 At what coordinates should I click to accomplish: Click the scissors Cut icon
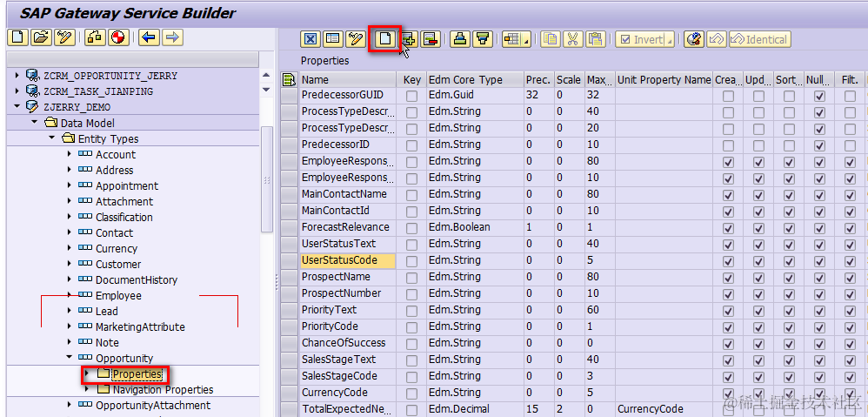point(573,39)
